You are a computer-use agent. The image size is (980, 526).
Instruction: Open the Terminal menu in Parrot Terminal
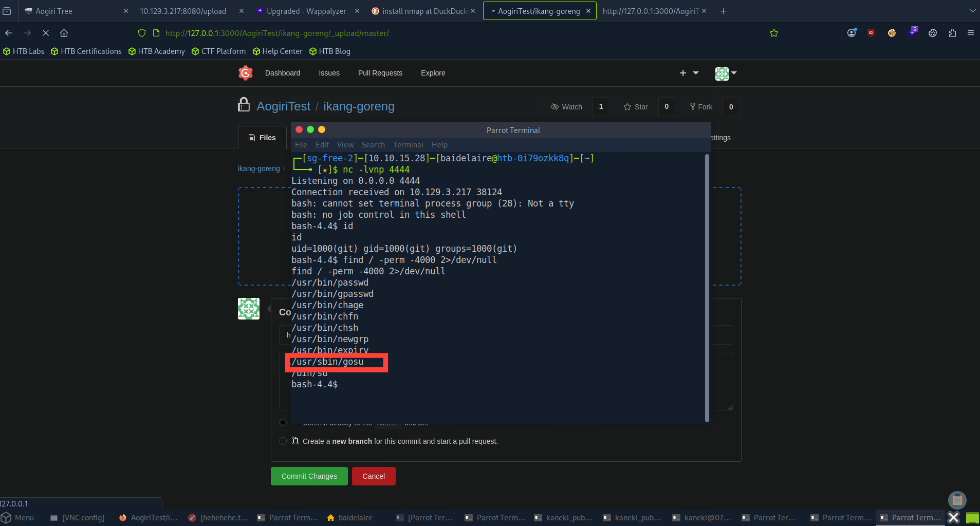pyautogui.click(x=408, y=145)
